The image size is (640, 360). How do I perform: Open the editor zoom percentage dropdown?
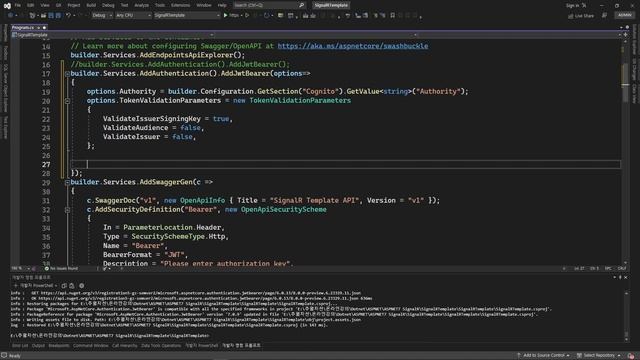(20, 269)
